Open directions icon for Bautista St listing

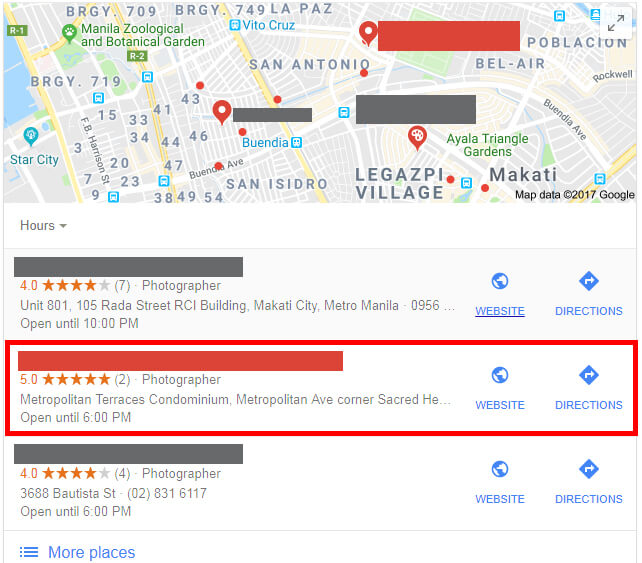point(589,469)
